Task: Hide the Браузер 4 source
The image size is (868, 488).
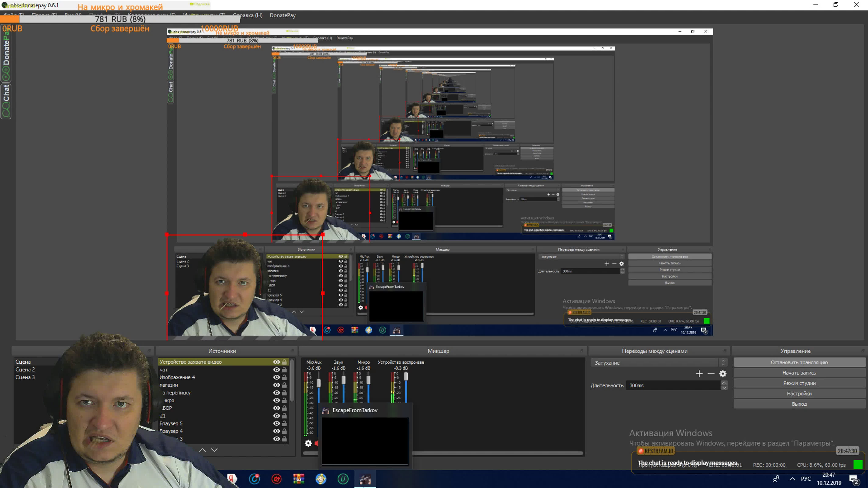Action: 276,431
